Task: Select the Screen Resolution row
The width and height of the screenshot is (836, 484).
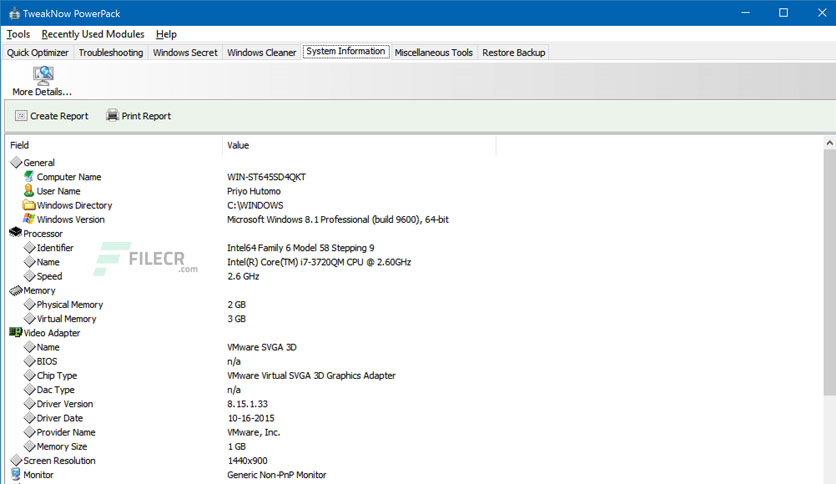Action: click(59, 461)
